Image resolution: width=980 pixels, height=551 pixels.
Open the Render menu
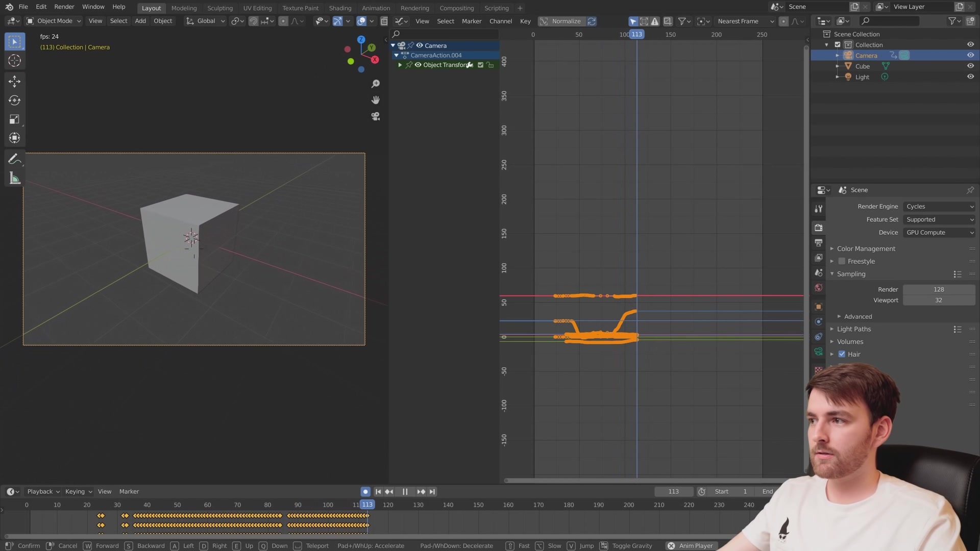[64, 7]
